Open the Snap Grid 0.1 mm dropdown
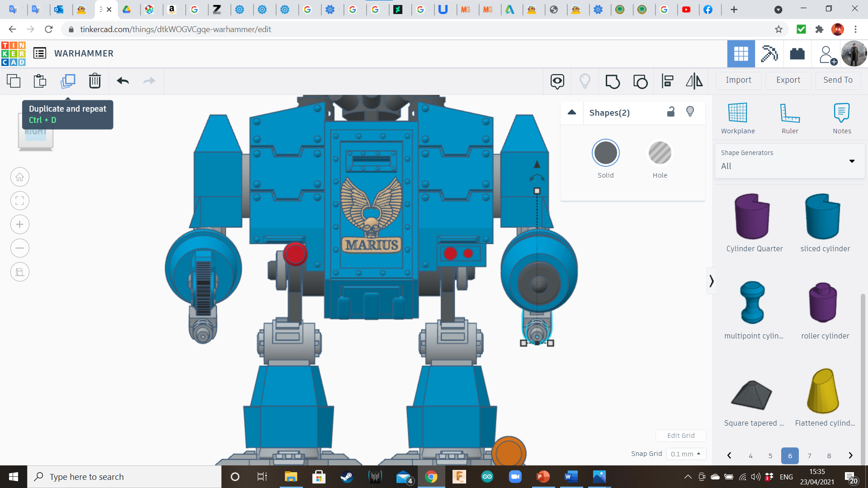Image resolution: width=868 pixels, height=488 pixels. [686, 454]
